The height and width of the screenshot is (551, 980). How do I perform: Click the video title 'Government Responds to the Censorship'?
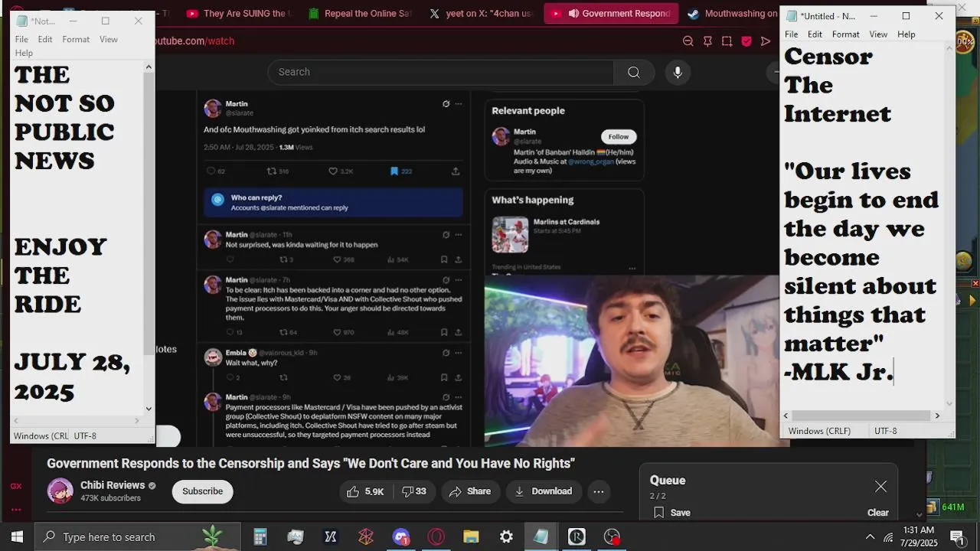[311, 463]
